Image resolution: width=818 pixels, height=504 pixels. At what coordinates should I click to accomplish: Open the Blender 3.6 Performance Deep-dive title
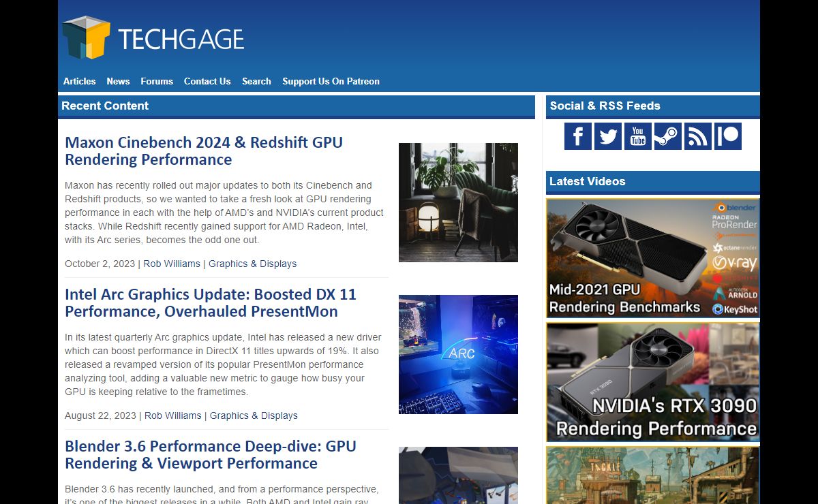tap(211, 455)
